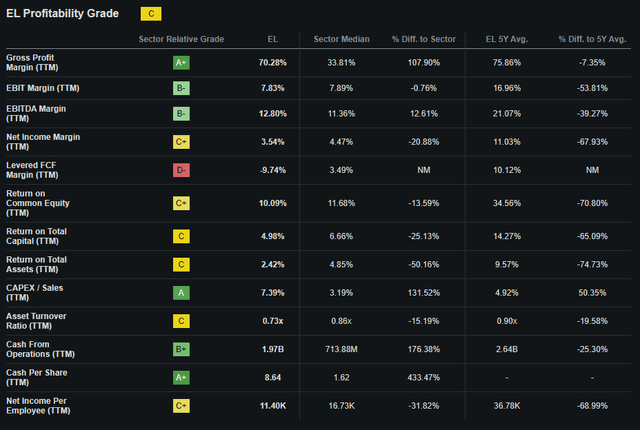Open the Gross Profit Margin (TTM) metric
640x430 pixels.
(x=32, y=63)
